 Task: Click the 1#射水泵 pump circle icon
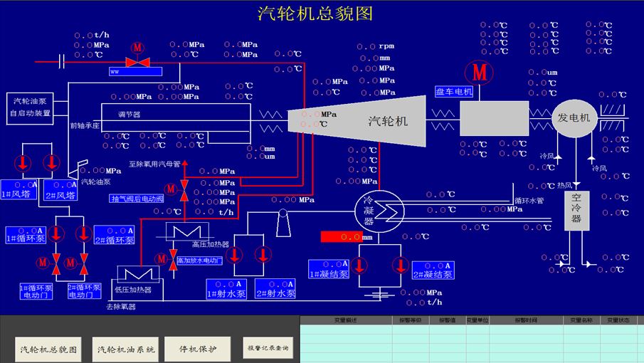[234, 255]
